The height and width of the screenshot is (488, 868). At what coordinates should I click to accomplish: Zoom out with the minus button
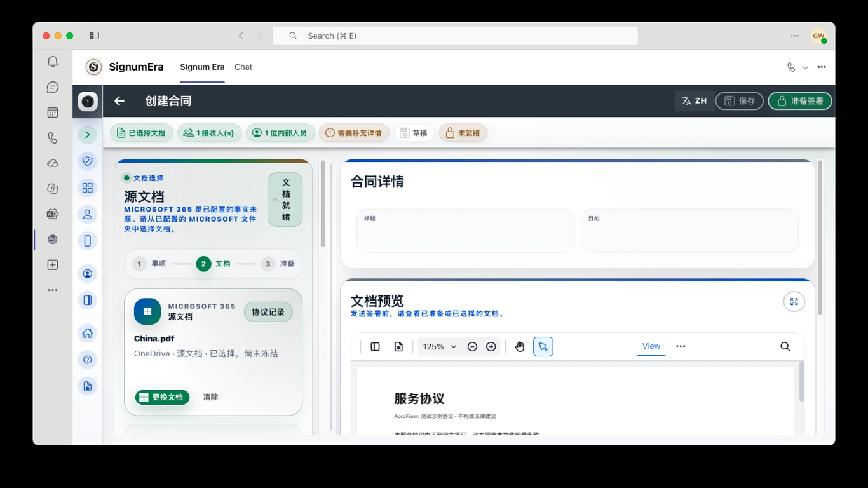pos(472,346)
